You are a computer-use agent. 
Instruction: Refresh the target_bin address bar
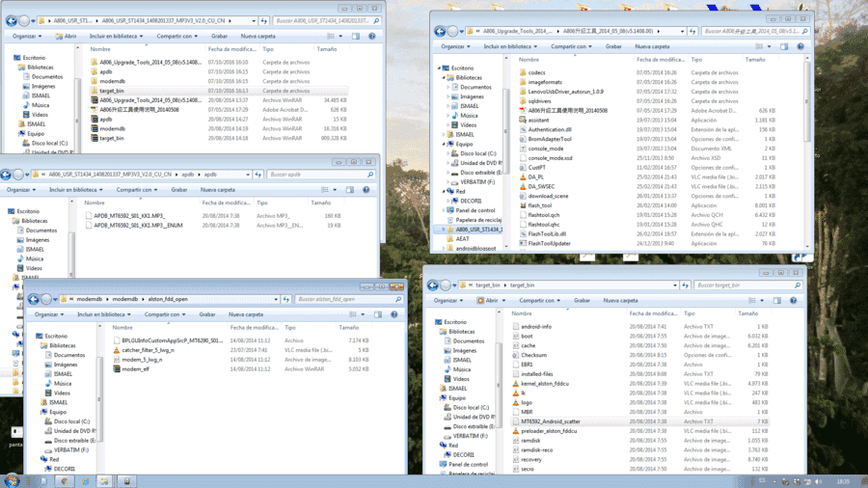tap(686, 285)
